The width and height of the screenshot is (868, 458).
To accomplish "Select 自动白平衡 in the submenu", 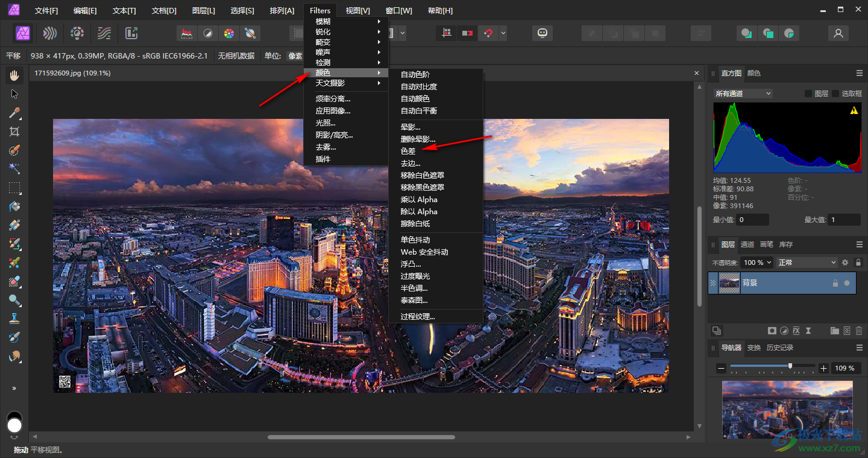I will point(419,111).
